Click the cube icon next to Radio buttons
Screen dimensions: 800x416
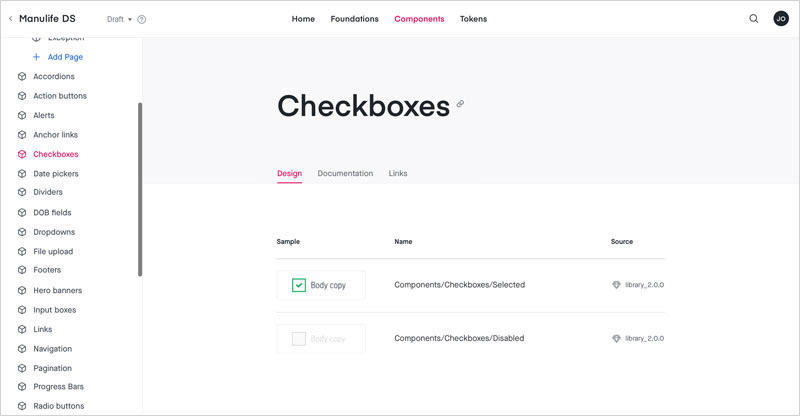(x=22, y=406)
